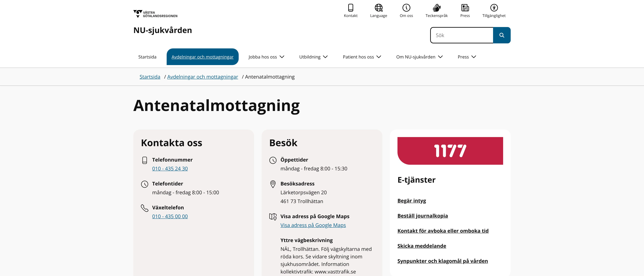Open the Om oss info icon
The height and width of the screenshot is (276, 644).
click(x=406, y=8)
